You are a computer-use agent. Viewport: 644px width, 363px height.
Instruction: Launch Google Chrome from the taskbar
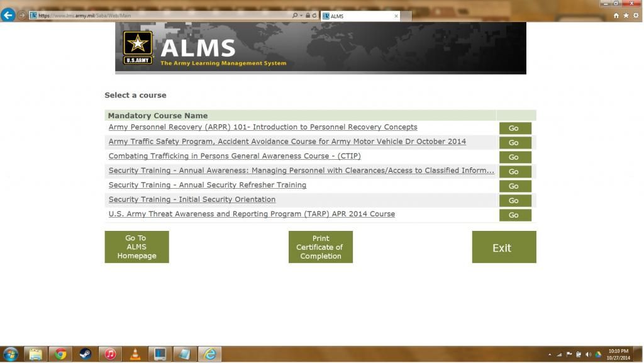coord(60,354)
